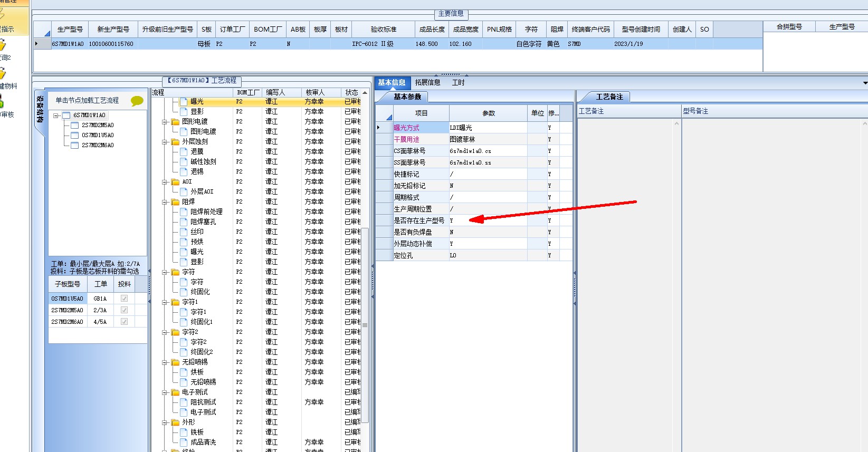Viewport: 868px width, 452px height.
Task: Toggle 投料 checkbox for 2S7MD2M5A0 row
Action: pyautogui.click(x=124, y=310)
